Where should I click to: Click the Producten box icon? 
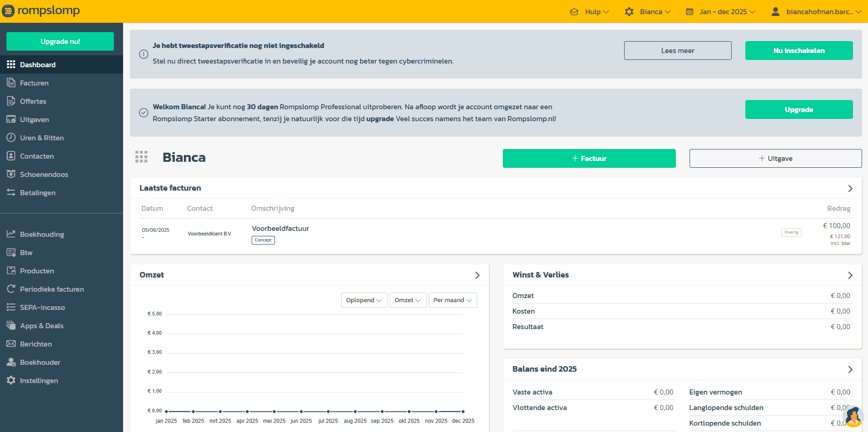tap(11, 271)
